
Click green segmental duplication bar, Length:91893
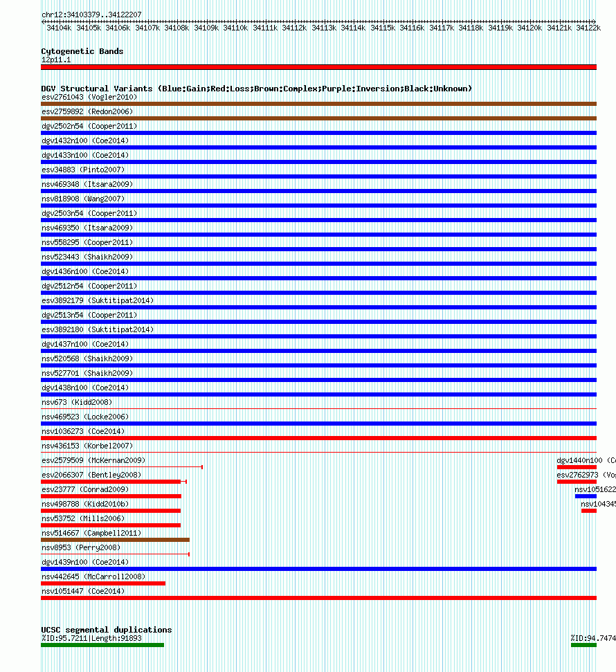tap(102, 646)
